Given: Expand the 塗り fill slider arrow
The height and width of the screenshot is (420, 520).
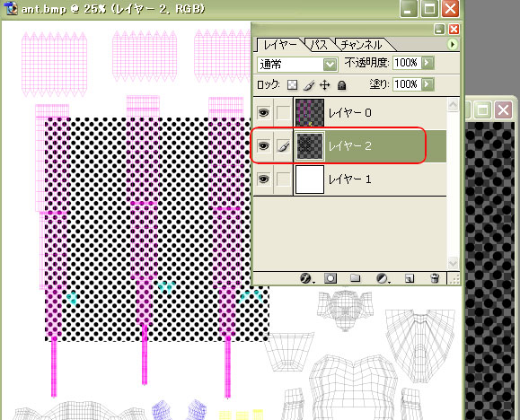Looking at the screenshot, I should pos(427,84).
